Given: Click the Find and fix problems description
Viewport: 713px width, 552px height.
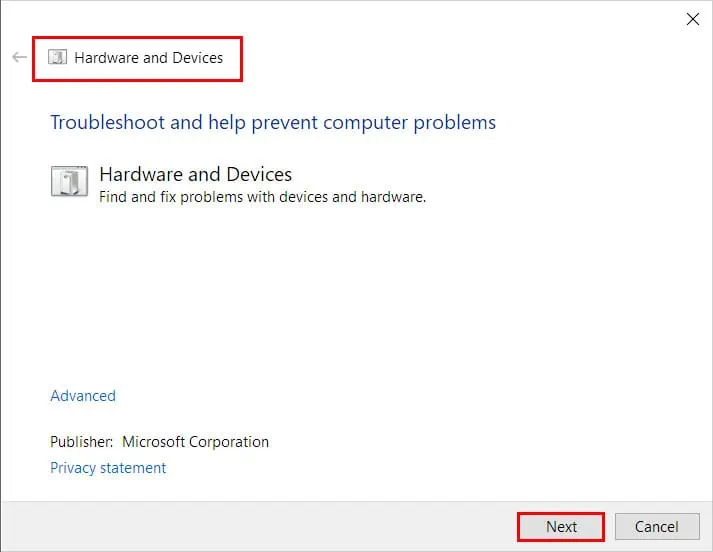Looking at the screenshot, I should [x=262, y=197].
